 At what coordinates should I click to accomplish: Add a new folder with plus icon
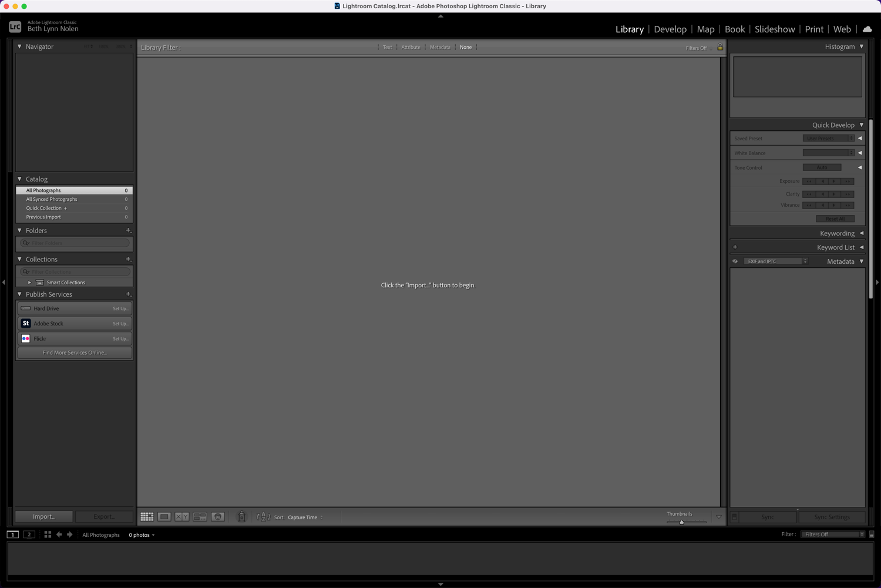tap(128, 230)
